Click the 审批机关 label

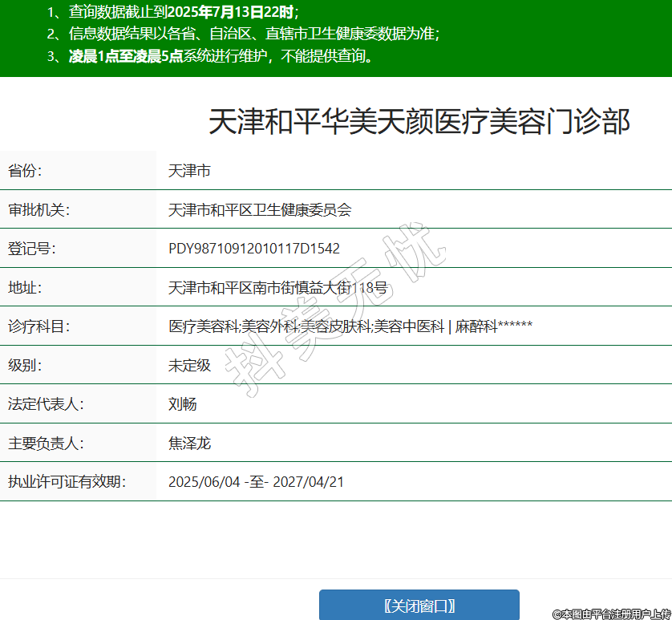39,210
